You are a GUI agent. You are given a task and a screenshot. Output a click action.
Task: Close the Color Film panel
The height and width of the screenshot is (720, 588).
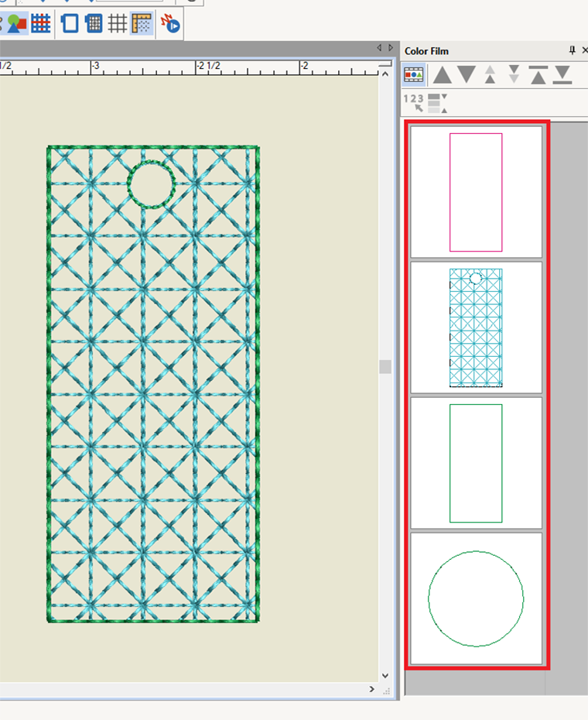click(584, 50)
